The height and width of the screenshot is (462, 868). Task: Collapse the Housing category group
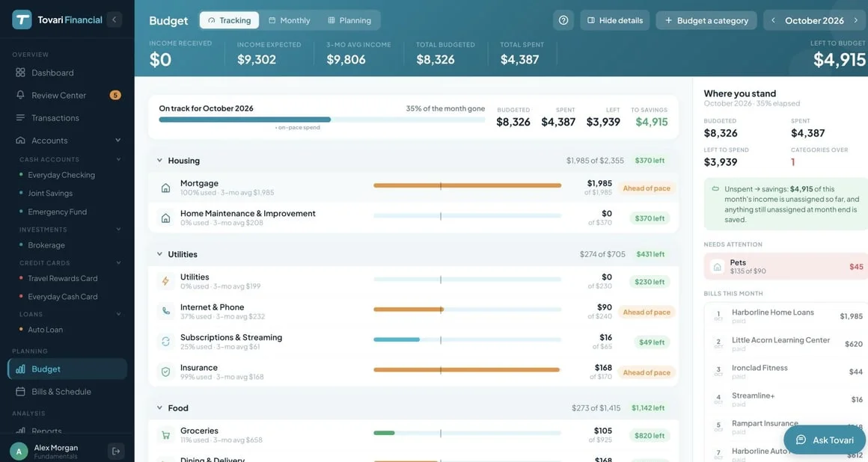(x=159, y=161)
